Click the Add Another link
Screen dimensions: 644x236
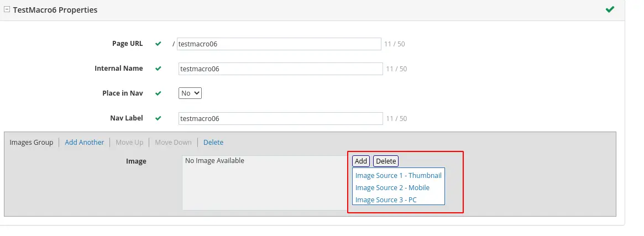pos(84,143)
